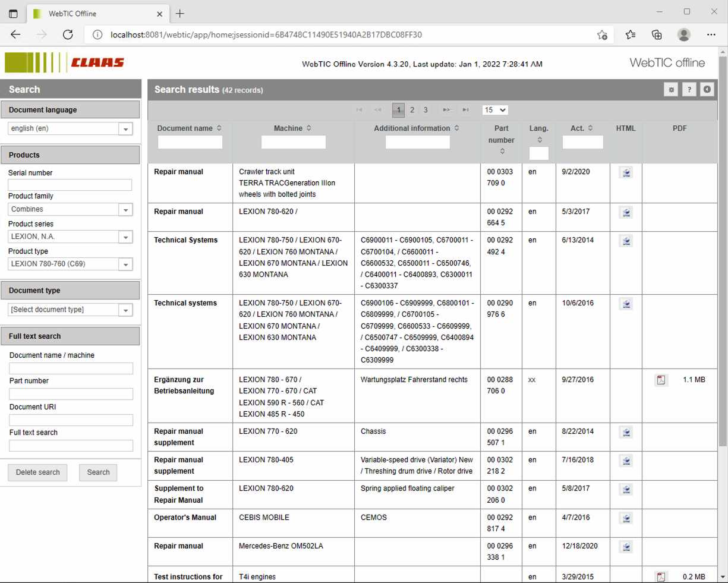Sort results by Machine column
Viewport: 728px width, 583px height.
(x=309, y=128)
